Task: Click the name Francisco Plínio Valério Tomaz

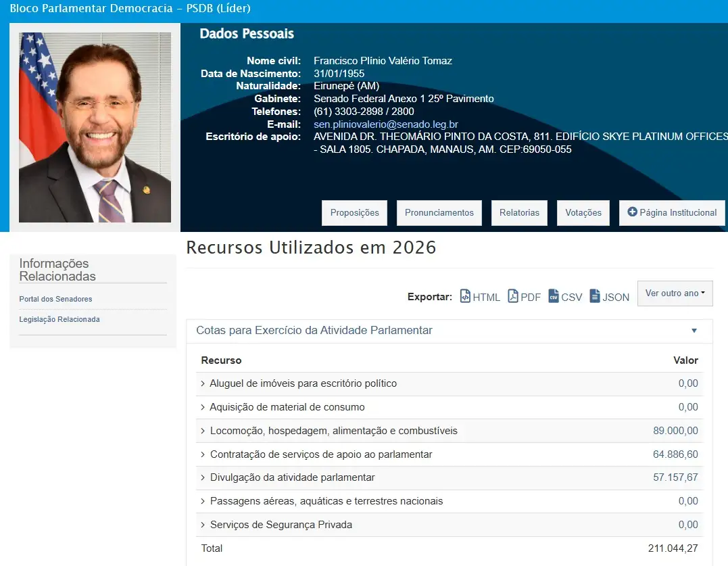Action: [x=383, y=61]
